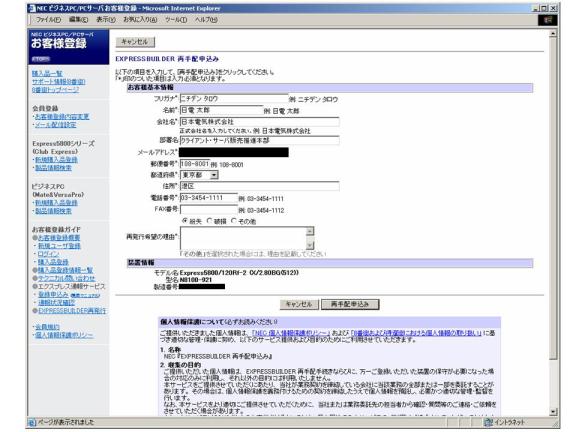Open the テクニカル問い合わせ link
576x432 pixels.
point(66,278)
